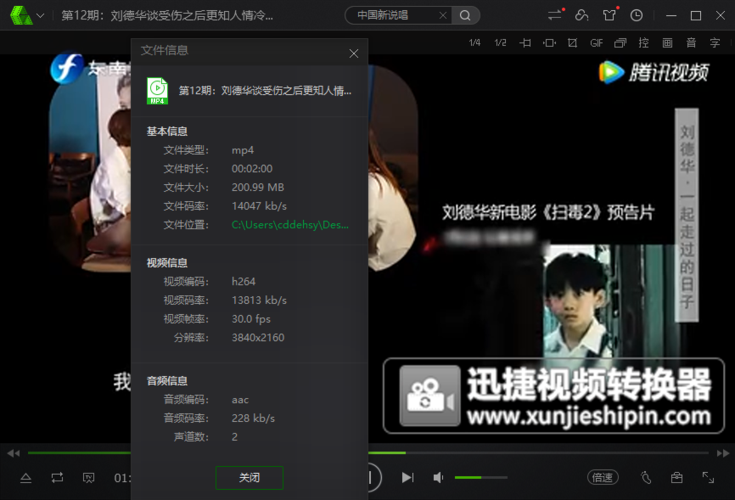Open the skin shirt icon
The height and width of the screenshot is (500, 735).
coord(609,15)
